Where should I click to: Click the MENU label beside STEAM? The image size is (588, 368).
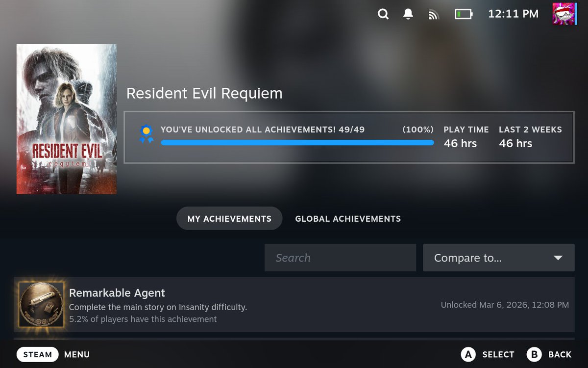click(77, 354)
